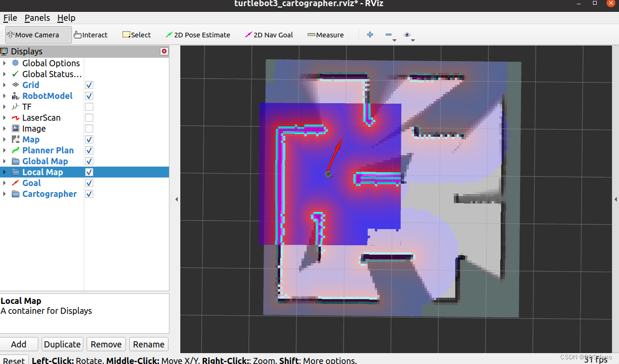The height and width of the screenshot is (364, 619).
Task: Enable the LaserScan display
Action: click(x=89, y=117)
